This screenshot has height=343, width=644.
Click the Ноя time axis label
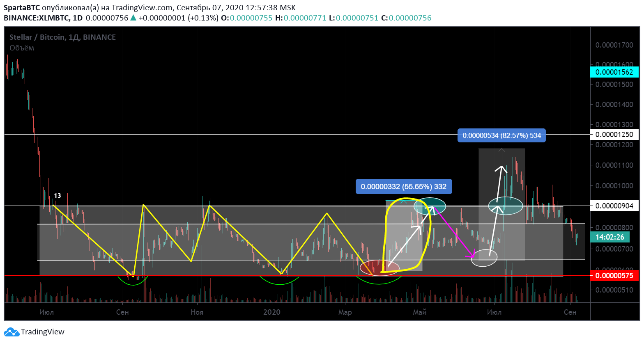pos(197,312)
